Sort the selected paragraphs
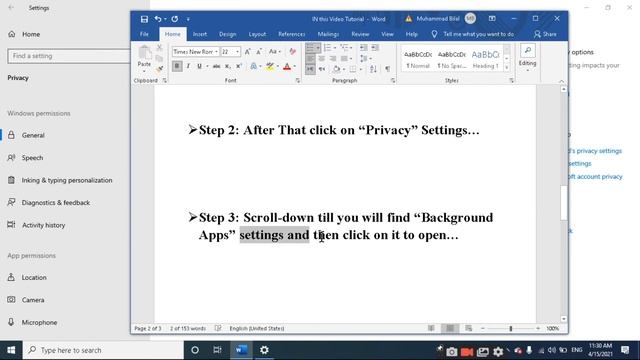640x360 pixels. pos(373,69)
